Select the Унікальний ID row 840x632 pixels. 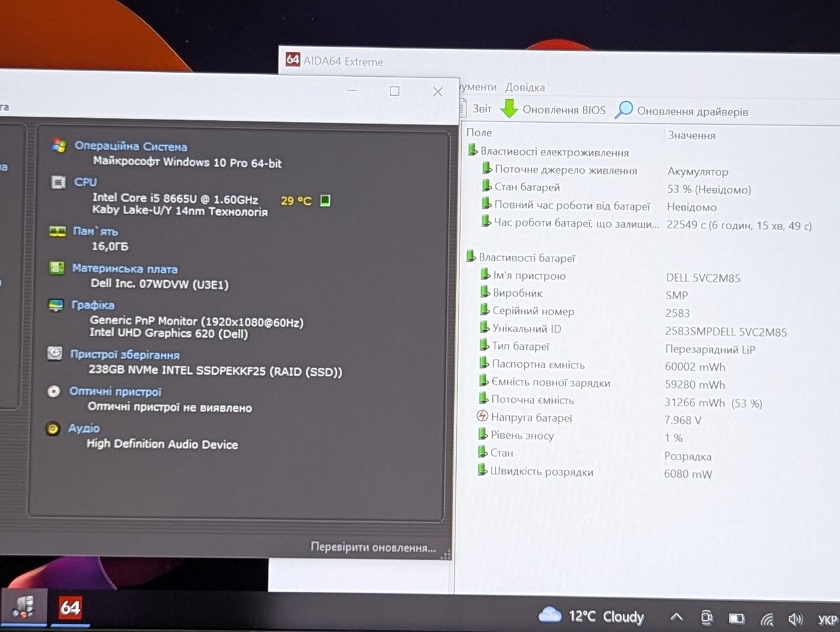coord(527,329)
